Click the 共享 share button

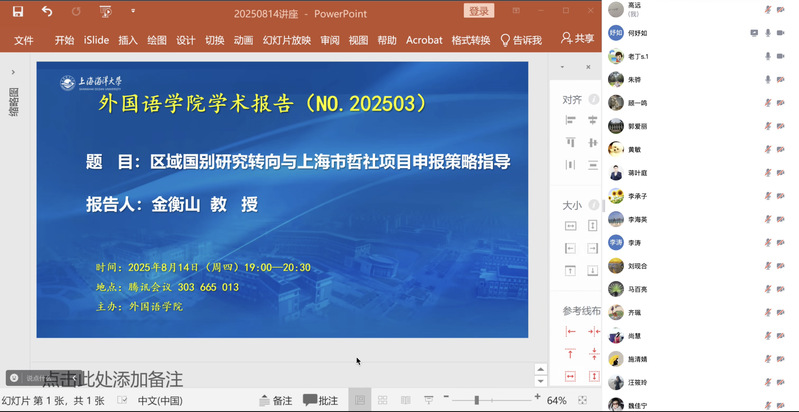pos(577,39)
